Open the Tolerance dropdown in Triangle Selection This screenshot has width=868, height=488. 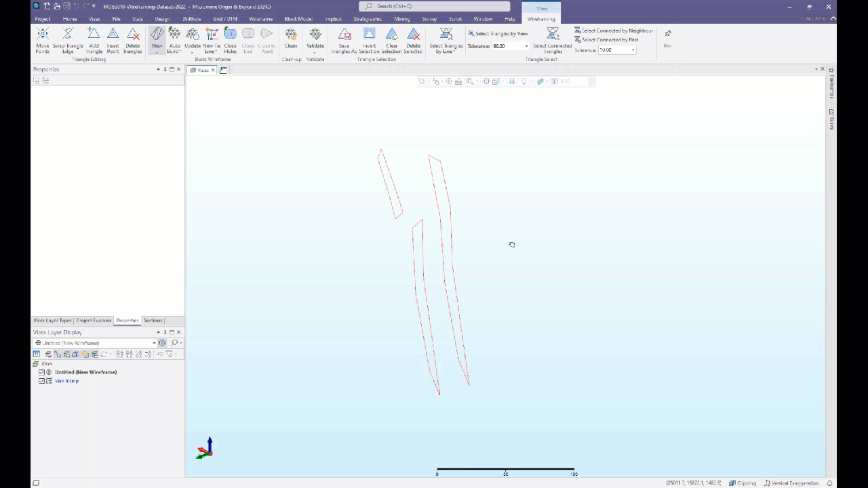click(526, 46)
